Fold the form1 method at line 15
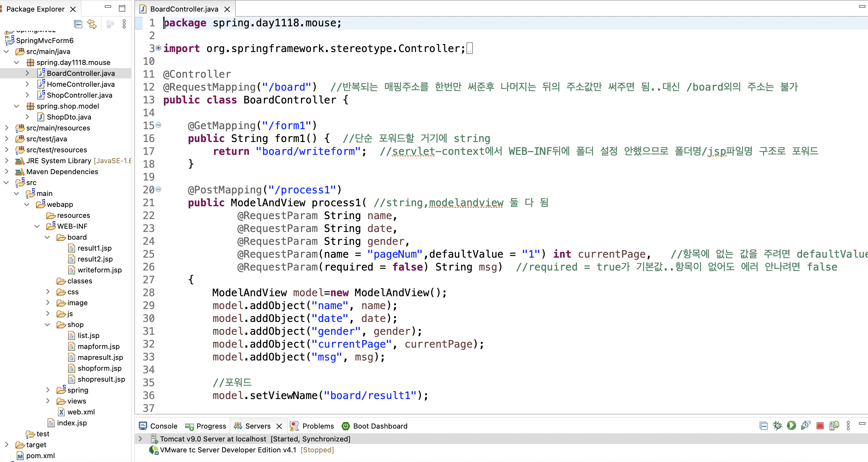 pos(158,125)
